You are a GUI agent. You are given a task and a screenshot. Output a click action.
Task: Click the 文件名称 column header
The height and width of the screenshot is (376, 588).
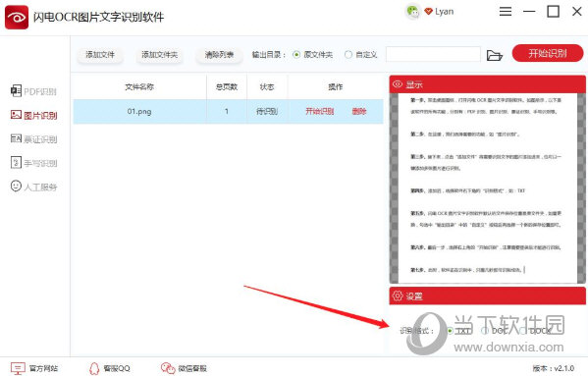tap(139, 87)
